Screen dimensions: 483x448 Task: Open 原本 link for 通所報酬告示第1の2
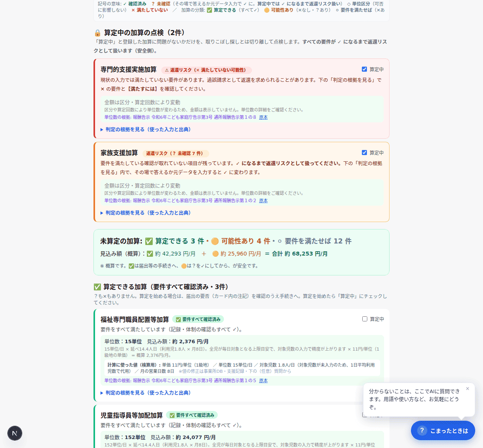pyautogui.click(x=263, y=201)
